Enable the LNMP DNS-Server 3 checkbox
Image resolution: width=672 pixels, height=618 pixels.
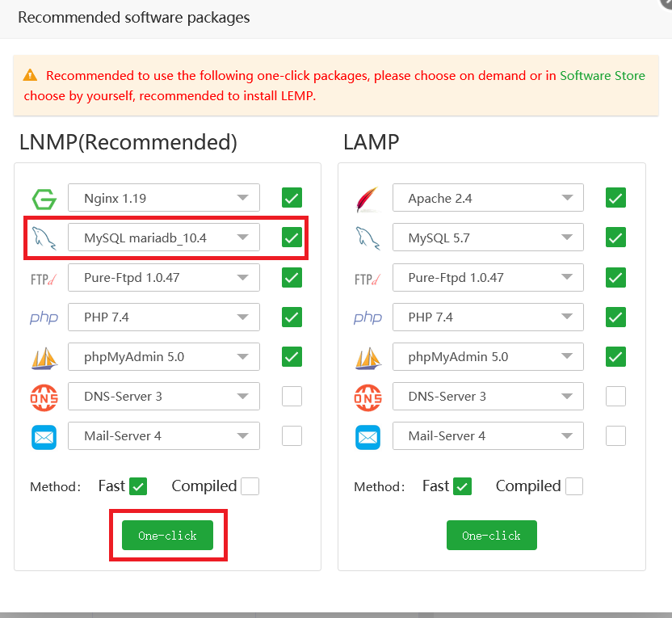(x=292, y=396)
